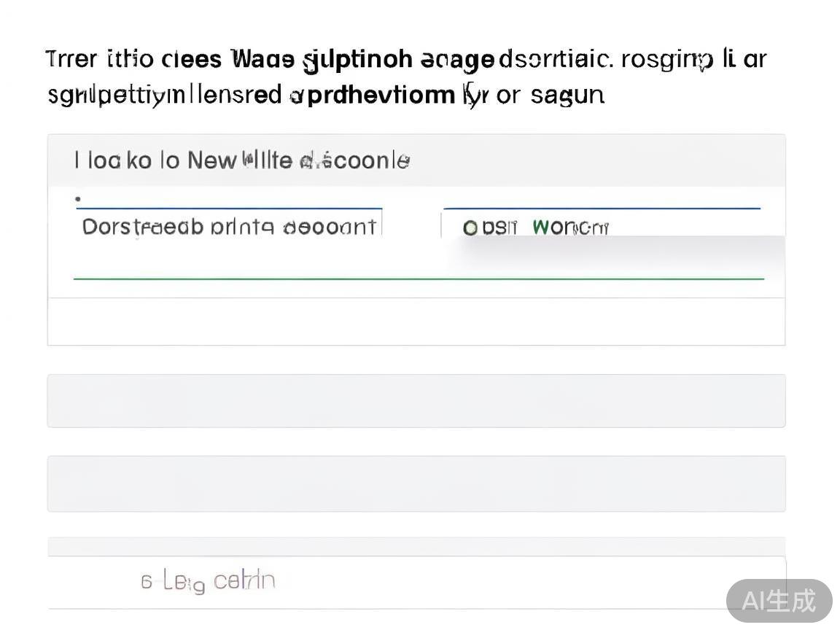This screenshot has height=630, width=840.
Task: Click the "Dorstraeab prlnta deooant" input field
Action: point(229,227)
